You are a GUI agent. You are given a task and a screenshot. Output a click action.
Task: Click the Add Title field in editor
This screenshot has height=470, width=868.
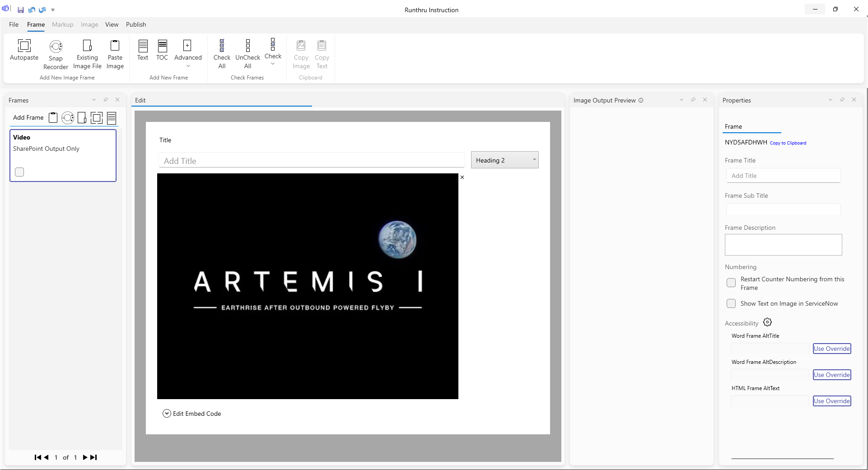[311, 161]
